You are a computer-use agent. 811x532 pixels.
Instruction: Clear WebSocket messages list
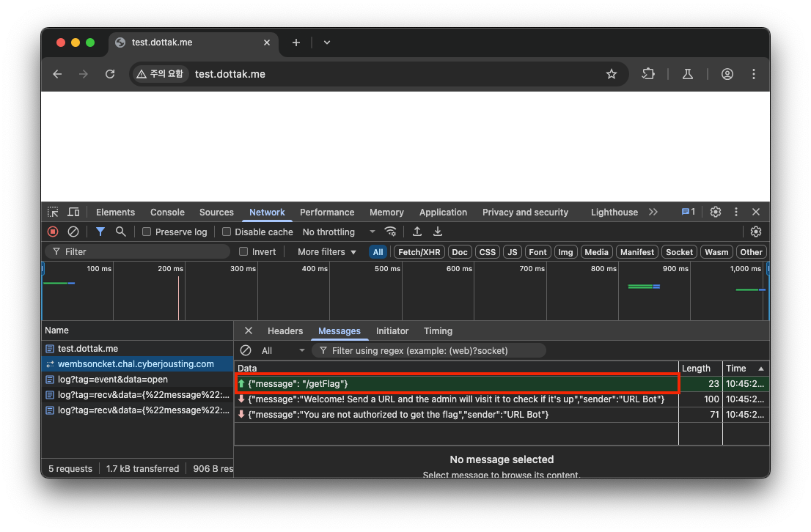click(246, 350)
